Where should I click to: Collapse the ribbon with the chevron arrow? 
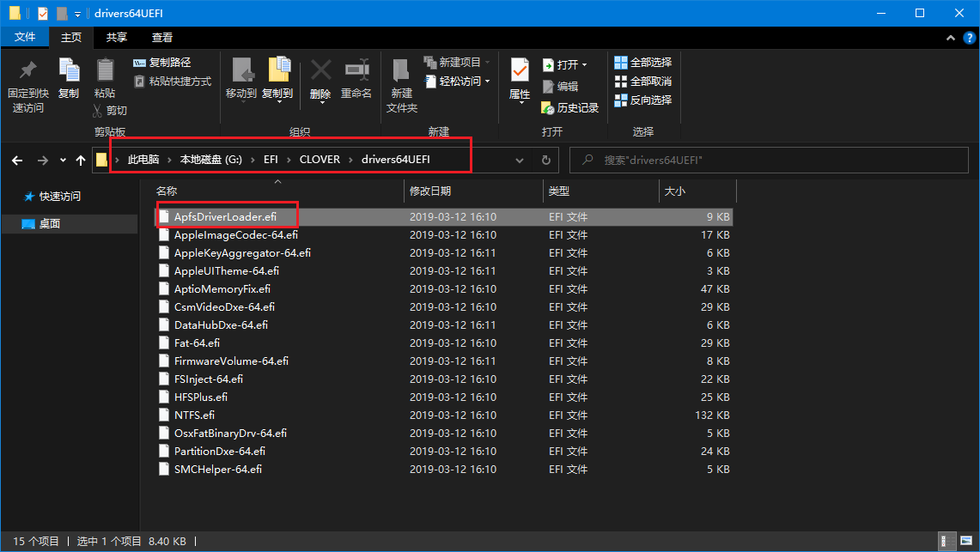(951, 38)
